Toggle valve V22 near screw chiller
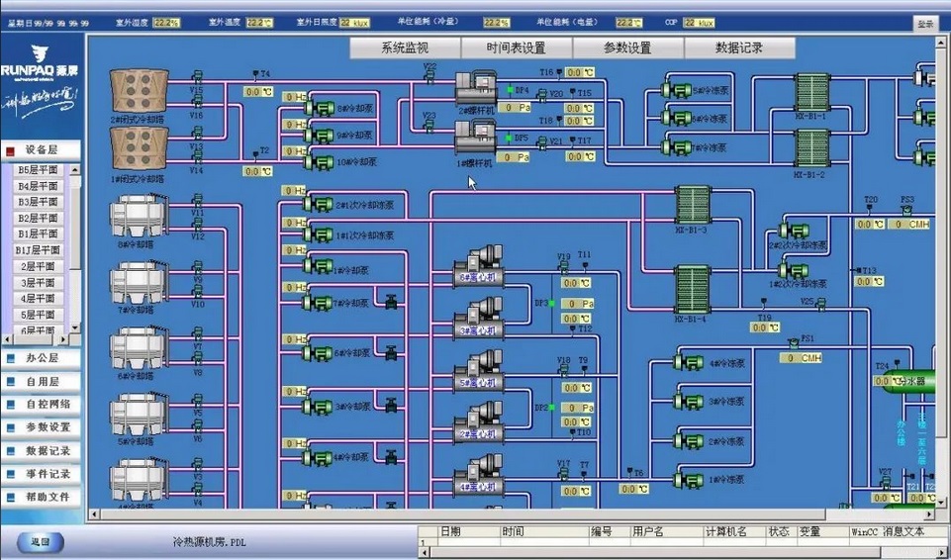Image resolution: width=951 pixels, height=560 pixels. click(429, 76)
